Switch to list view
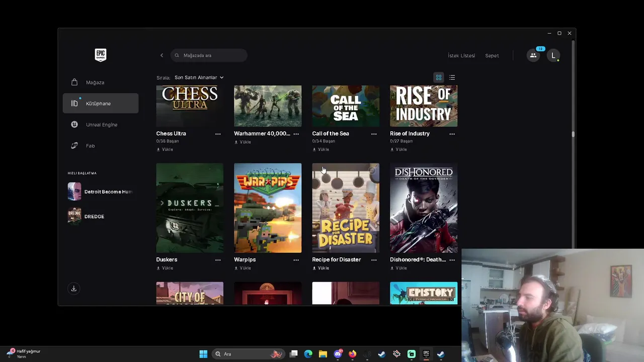The height and width of the screenshot is (362, 644). pyautogui.click(x=452, y=77)
